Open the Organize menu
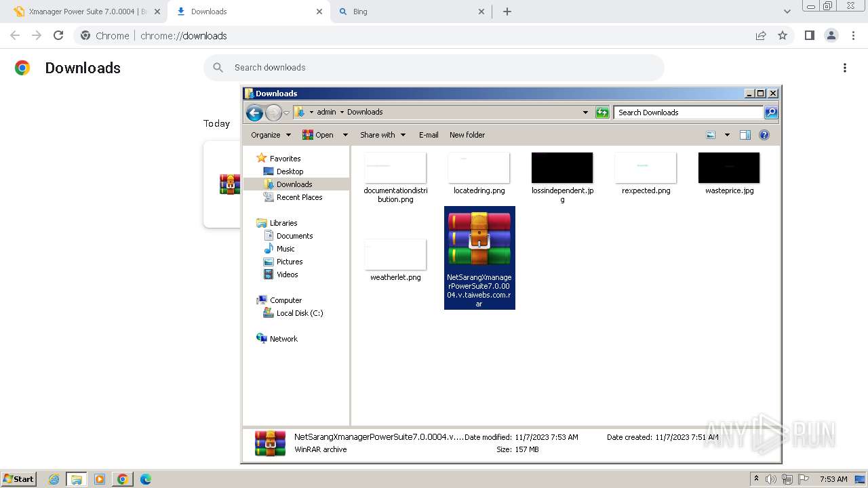The width and height of the screenshot is (868, 488). 271,135
